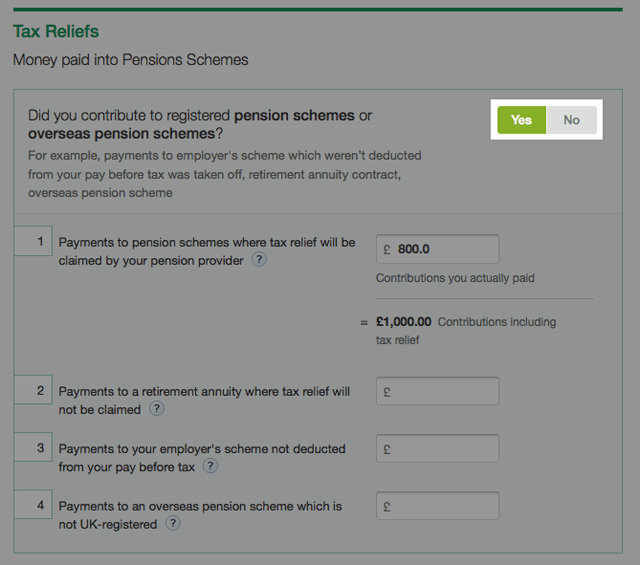Click the Tax Reliefs heading
Image resolution: width=640 pixels, height=565 pixels.
coord(56,32)
